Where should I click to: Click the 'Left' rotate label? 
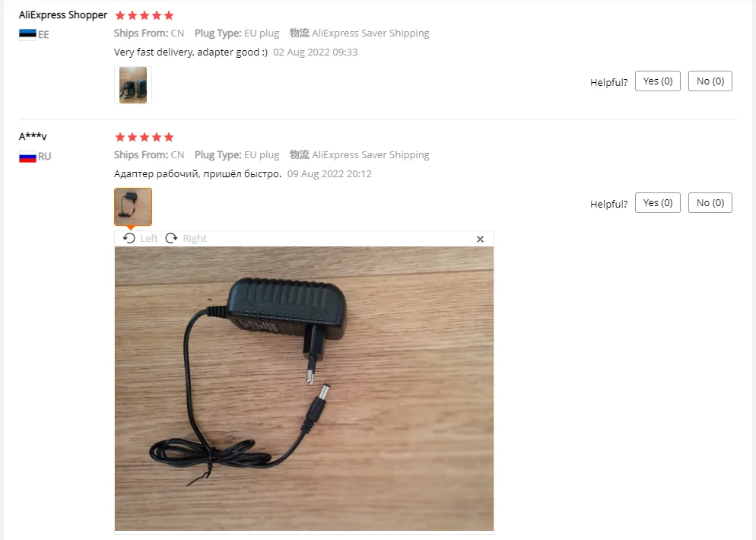[149, 238]
